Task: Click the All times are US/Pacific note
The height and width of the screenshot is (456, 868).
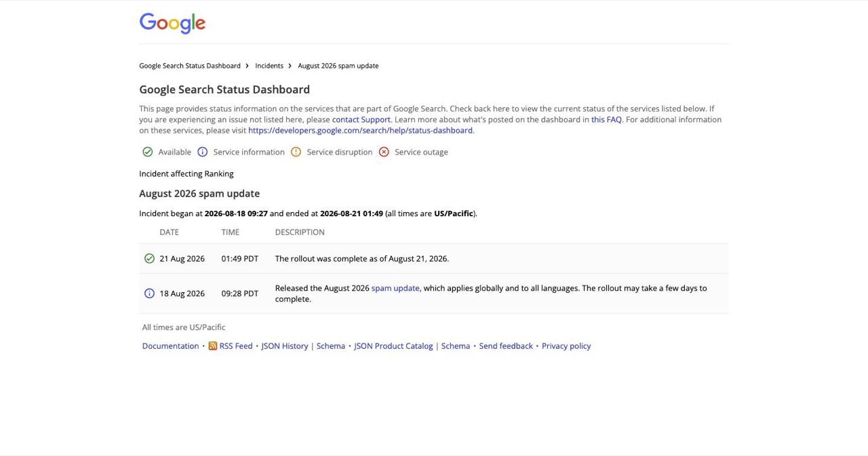Action: [184, 327]
